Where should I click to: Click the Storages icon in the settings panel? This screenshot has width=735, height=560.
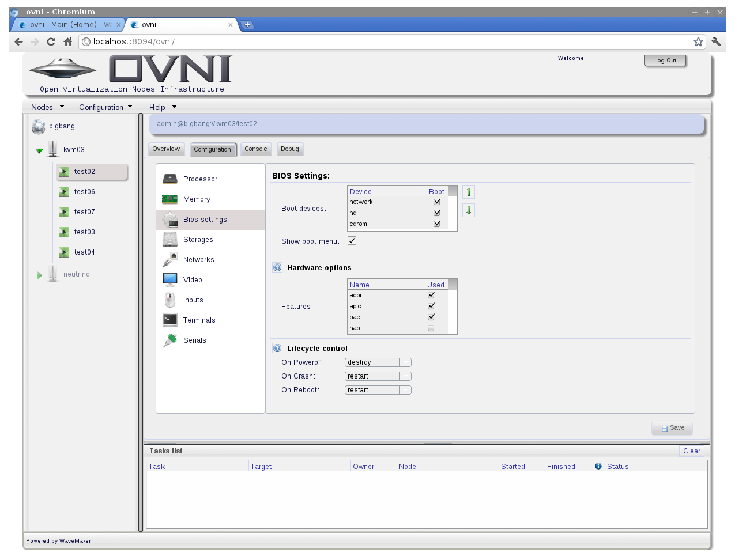point(169,239)
